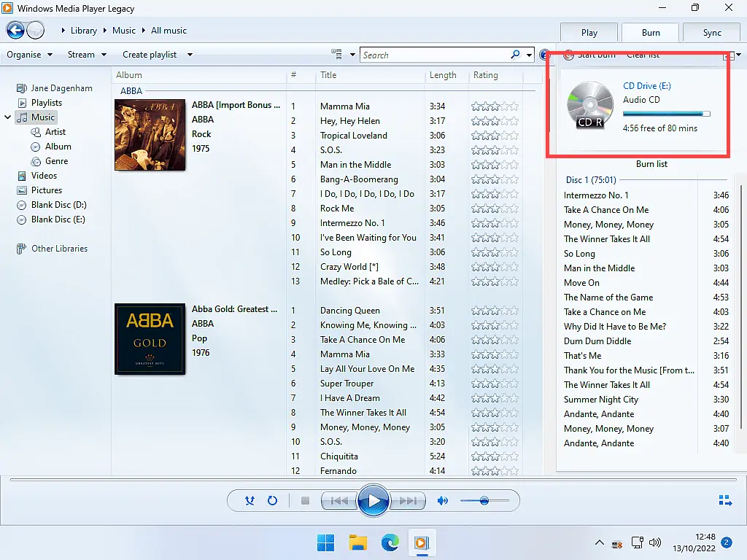The height and width of the screenshot is (560, 747).
Task: Open the Stream dropdown
Action: point(85,54)
